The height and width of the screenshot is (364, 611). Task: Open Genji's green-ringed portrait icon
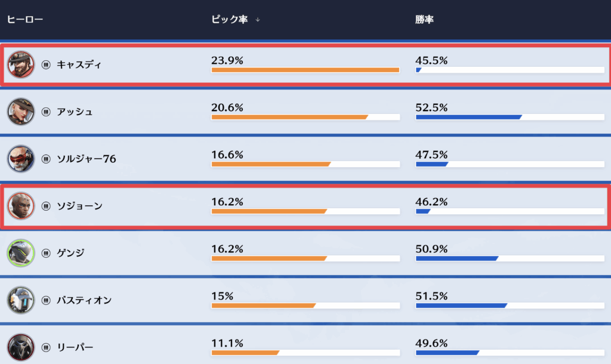tap(21, 253)
